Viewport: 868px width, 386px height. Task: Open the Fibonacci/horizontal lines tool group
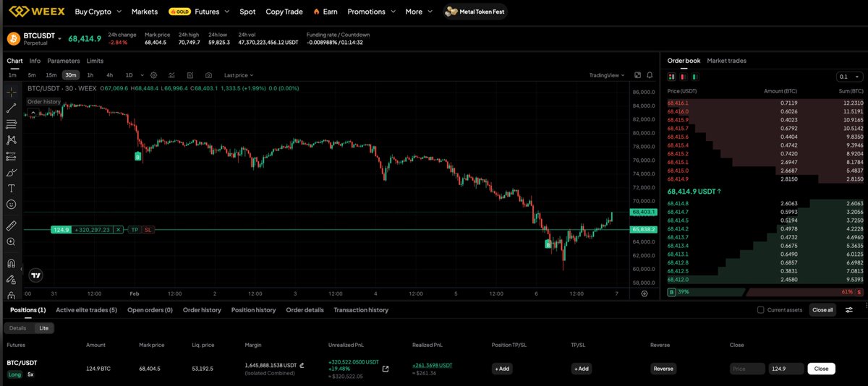click(11, 124)
